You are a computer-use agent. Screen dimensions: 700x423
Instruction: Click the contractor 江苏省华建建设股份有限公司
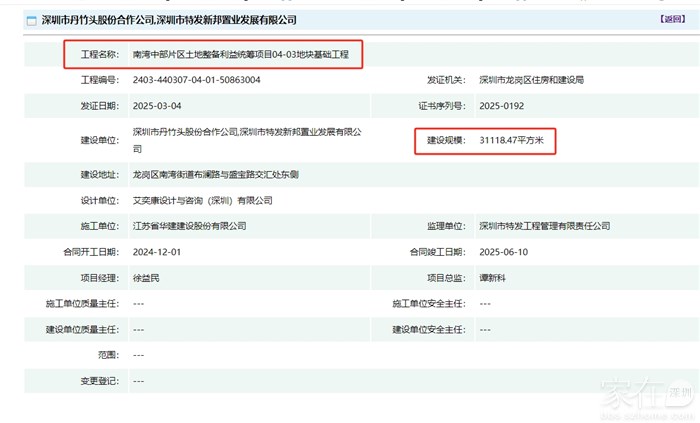[x=190, y=226]
